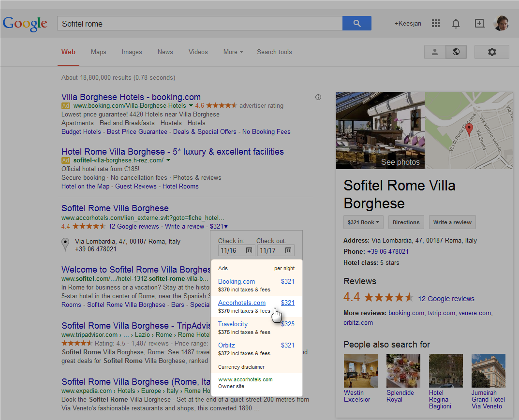
Task: Open the check-out calendar icon
Action: pyautogui.click(x=288, y=251)
